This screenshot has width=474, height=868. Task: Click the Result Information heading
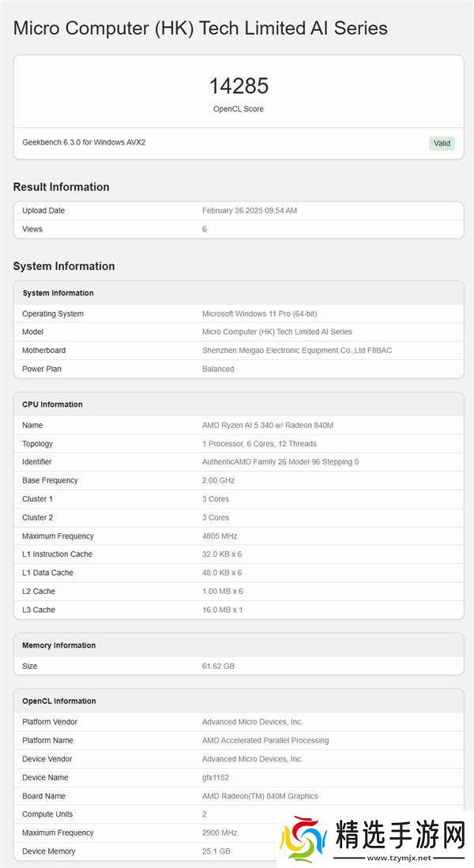pyautogui.click(x=61, y=187)
